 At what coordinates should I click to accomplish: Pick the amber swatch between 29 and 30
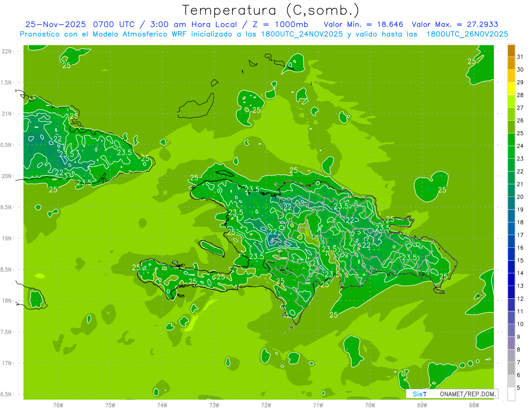[x=511, y=76]
